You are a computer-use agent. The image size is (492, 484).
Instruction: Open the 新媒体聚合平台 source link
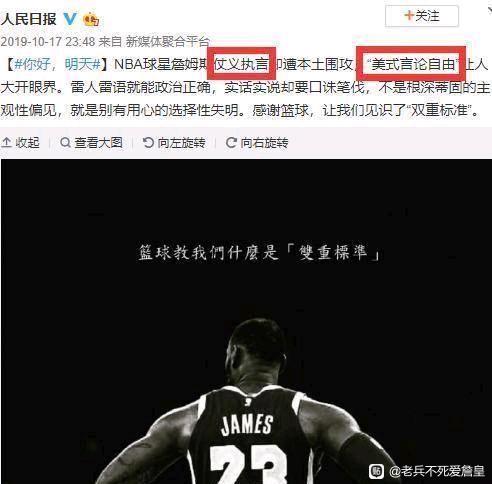pyautogui.click(x=168, y=42)
